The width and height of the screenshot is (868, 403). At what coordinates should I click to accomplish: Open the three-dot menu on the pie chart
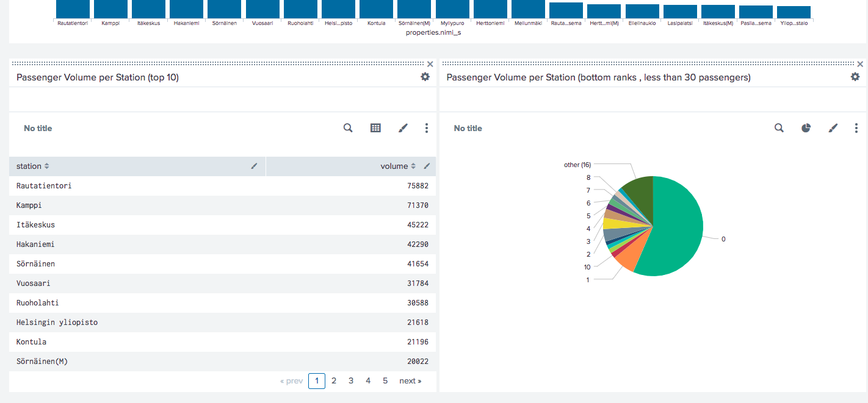pyautogui.click(x=856, y=128)
